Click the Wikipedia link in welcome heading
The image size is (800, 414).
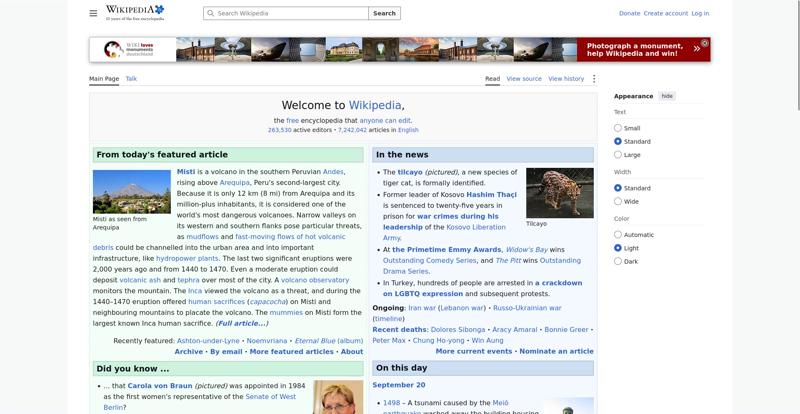(x=375, y=105)
